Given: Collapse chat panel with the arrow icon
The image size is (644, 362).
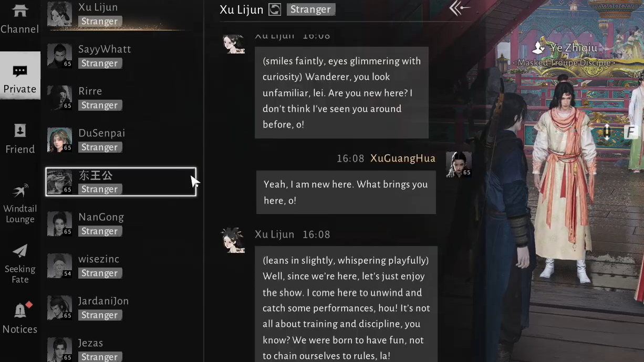Looking at the screenshot, I should coord(460,8).
